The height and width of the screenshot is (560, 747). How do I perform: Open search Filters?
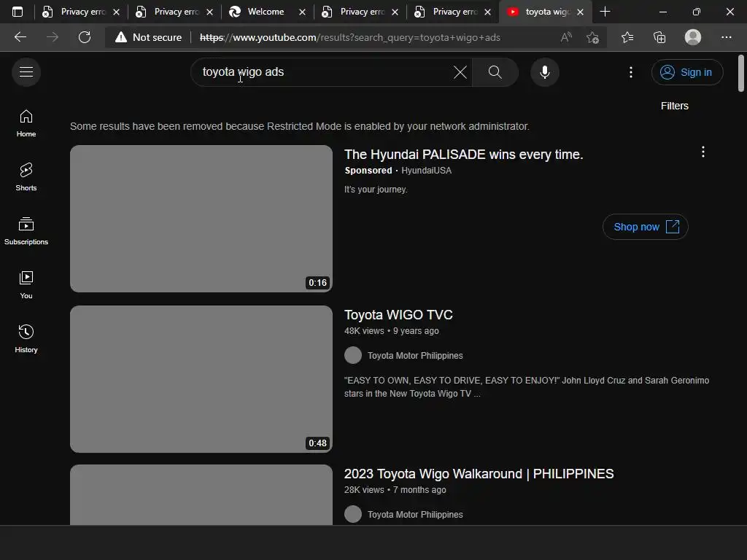pyautogui.click(x=674, y=106)
